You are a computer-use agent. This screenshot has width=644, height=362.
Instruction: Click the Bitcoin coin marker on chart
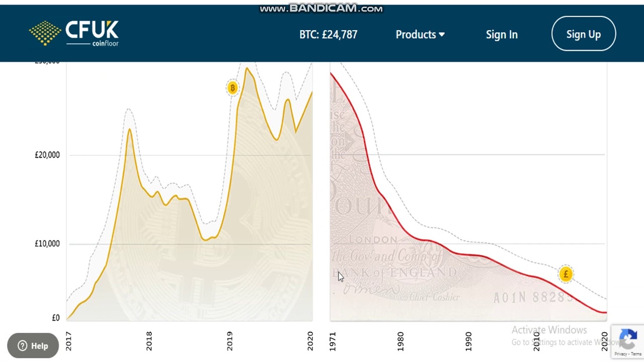[x=232, y=88]
